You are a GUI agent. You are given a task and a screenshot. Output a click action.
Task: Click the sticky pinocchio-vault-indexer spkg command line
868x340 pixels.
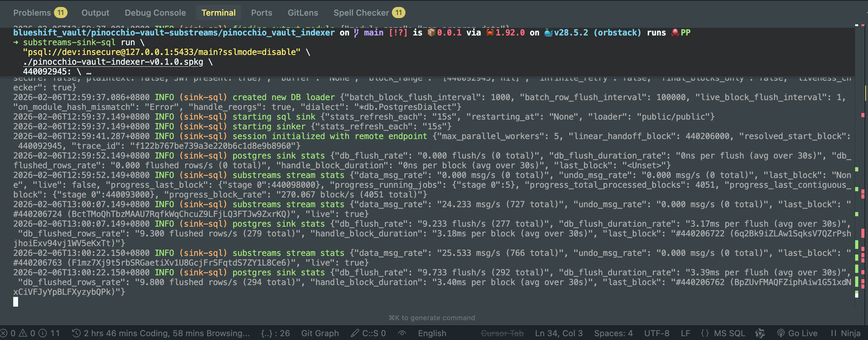point(113,62)
